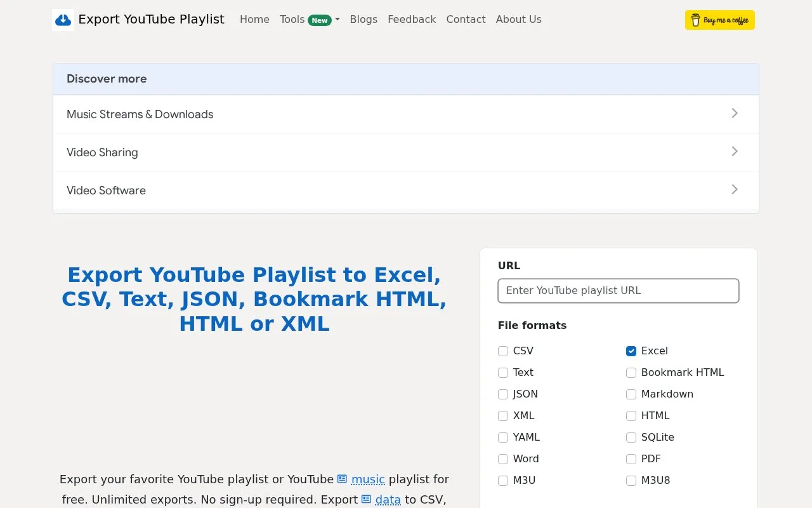Check the JSON format checkbox
Viewport: 812px width, 508px height.
503,394
